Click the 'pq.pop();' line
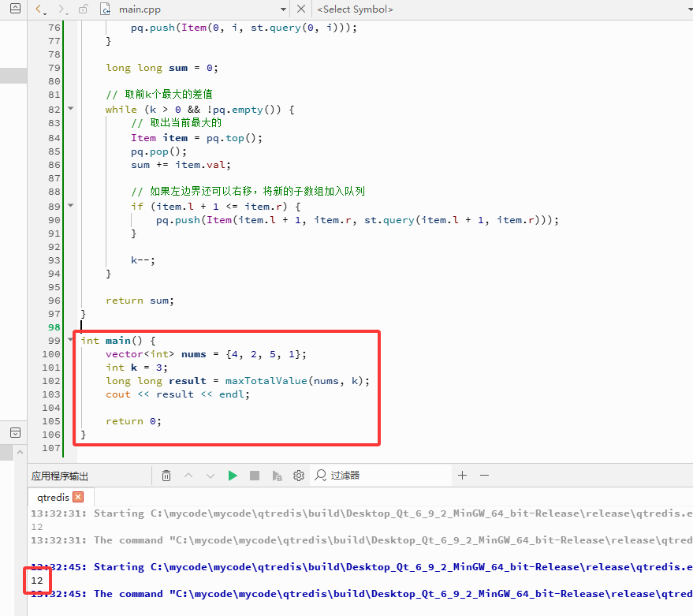This screenshot has height=616, width=693. pos(158,152)
